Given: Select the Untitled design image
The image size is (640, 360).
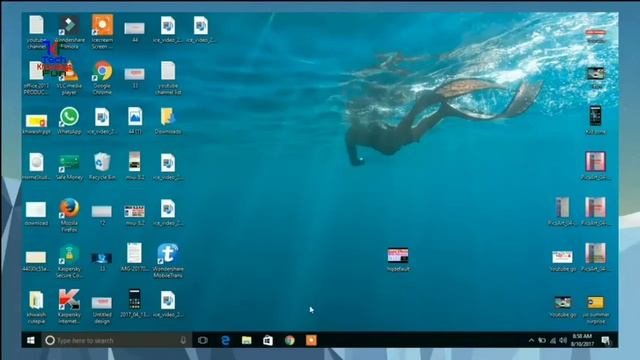Looking at the screenshot, I should point(102,310).
